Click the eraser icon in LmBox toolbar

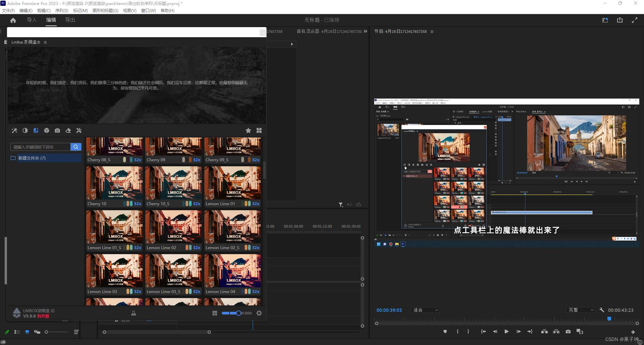pyautogui.click(x=68, y=130)
